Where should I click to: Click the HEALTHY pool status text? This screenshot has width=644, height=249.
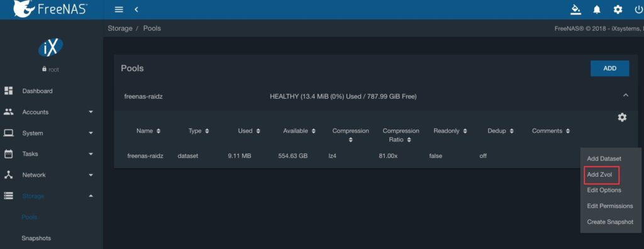[x=343, y=97]
